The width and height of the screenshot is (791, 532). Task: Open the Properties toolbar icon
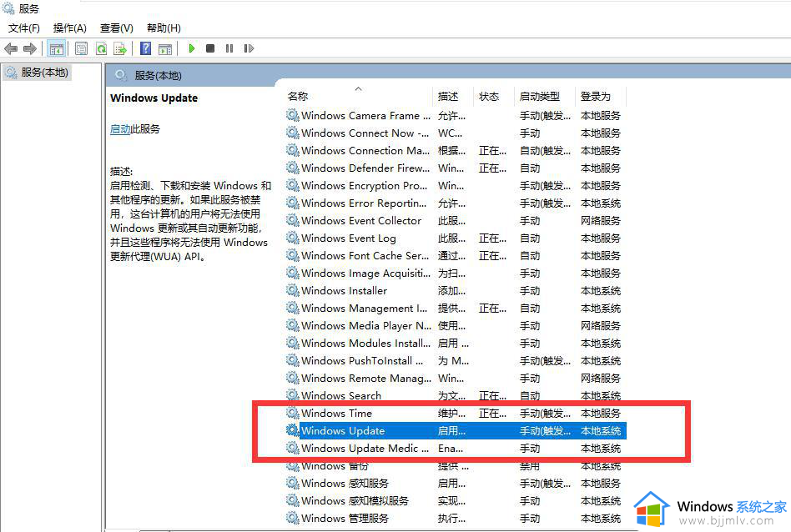point(81,48)
